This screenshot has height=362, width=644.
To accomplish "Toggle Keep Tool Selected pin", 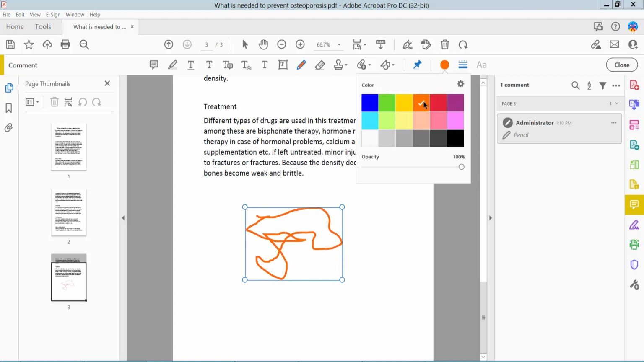I will click(417, 65).
